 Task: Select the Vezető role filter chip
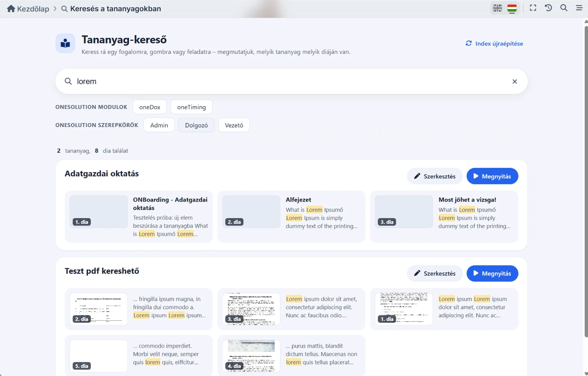coord(234,125)
